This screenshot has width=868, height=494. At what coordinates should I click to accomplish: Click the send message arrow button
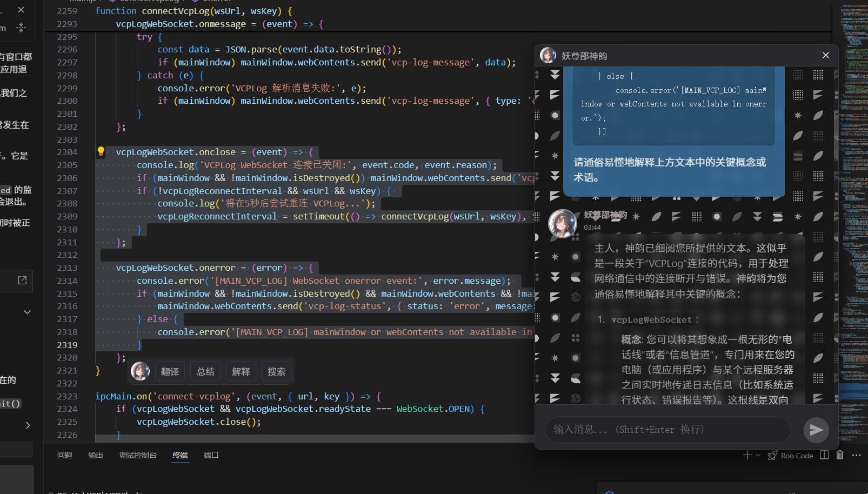(816, 430)
